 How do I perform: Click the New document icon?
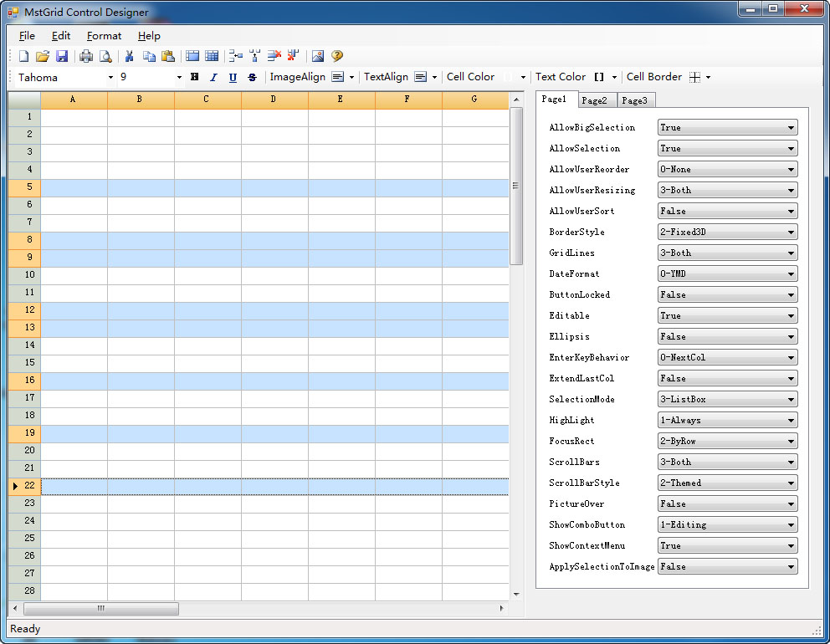(23, 56)
